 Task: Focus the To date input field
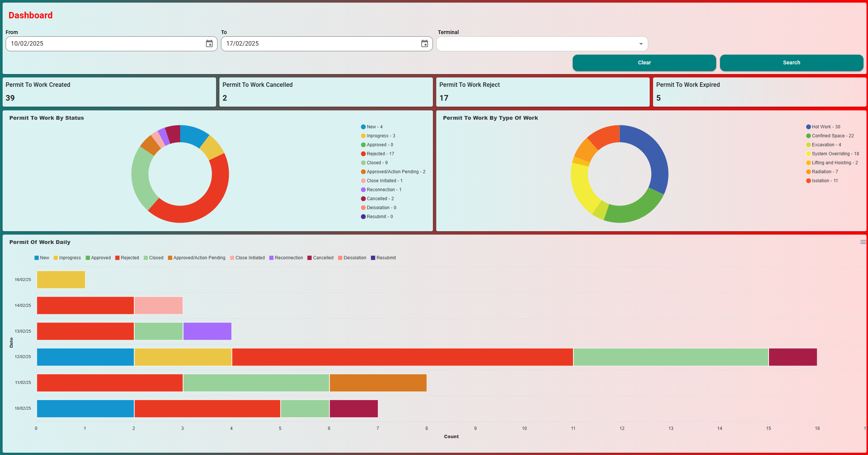[x=327, y=44]
